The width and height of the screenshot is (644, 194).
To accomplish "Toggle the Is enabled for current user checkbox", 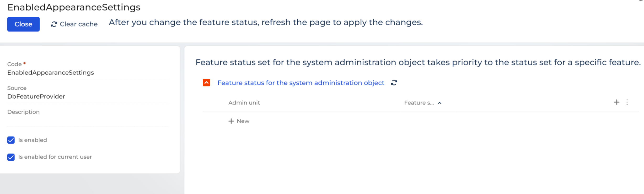I will pos(11,157).
